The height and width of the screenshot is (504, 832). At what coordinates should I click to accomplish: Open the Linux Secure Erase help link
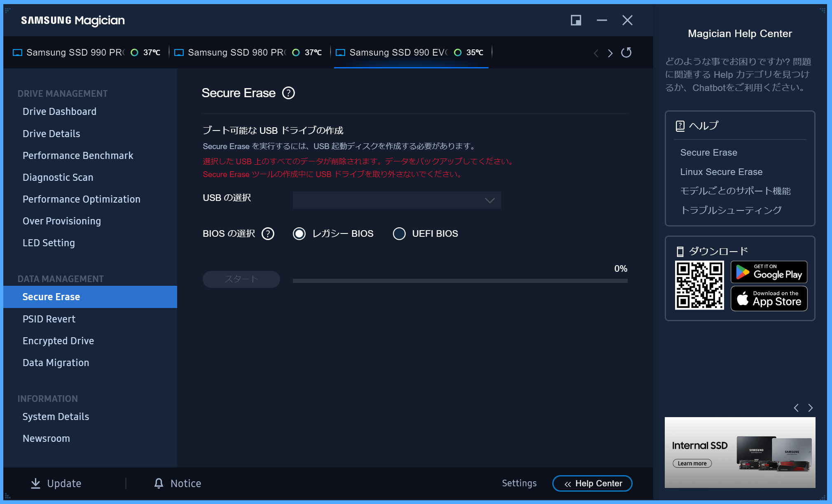[721, 172]
